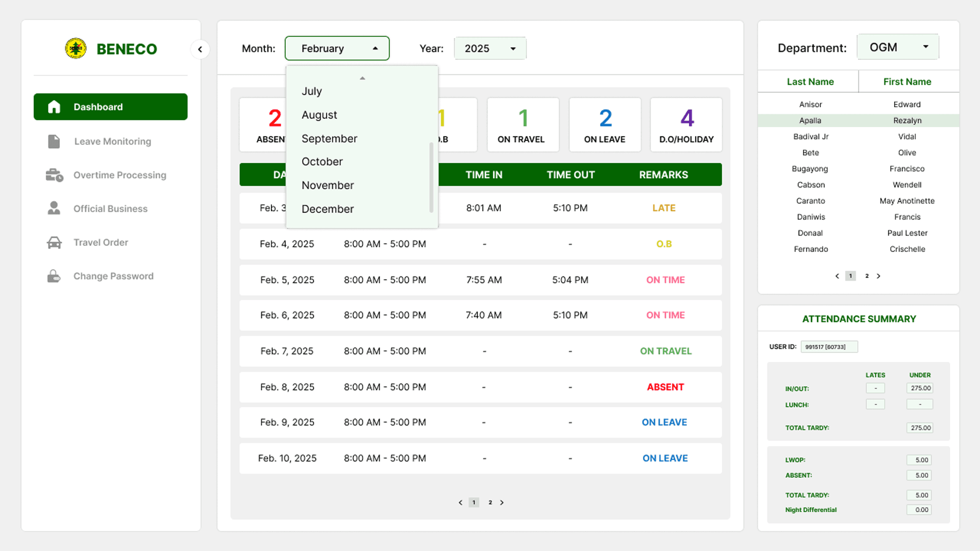Viewport: 980px width, 551px height.
Task: Open Official Business page
Action: [110, 209]
